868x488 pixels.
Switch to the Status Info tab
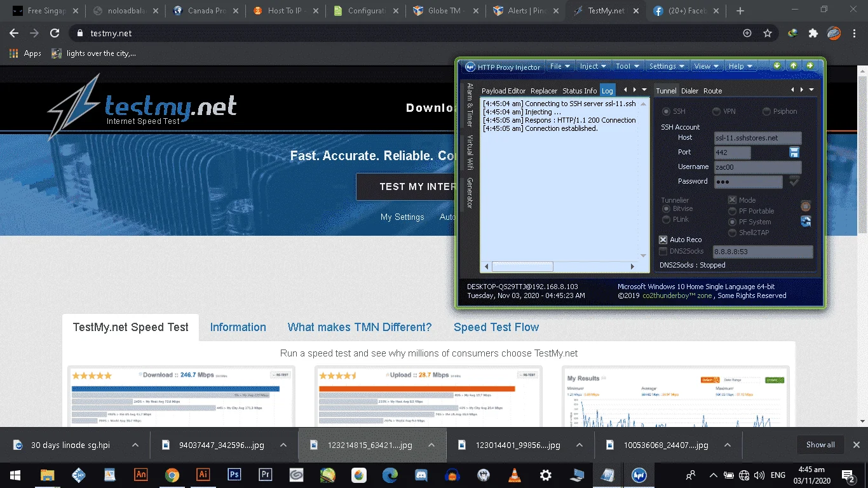click(x=580, y=91)
